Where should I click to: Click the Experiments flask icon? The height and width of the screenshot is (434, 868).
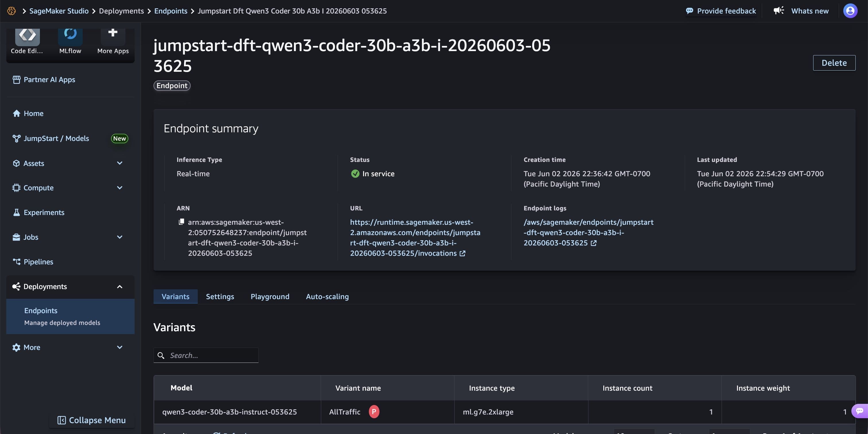point(17,212)
